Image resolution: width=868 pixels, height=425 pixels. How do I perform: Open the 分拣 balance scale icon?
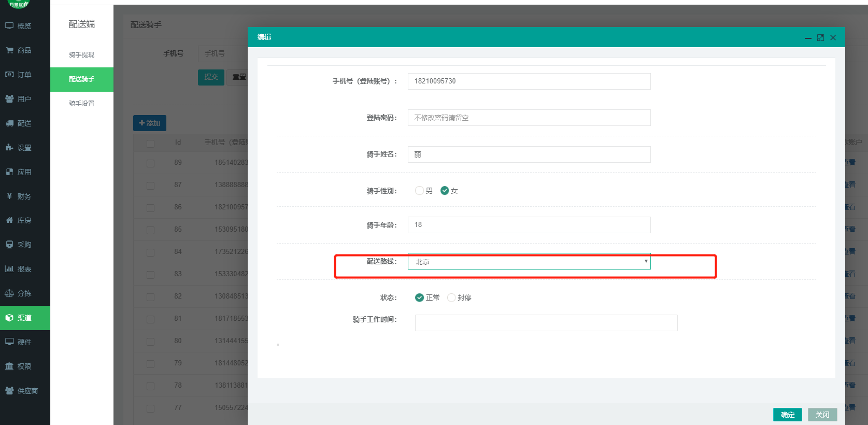pyautogui.click(x=9, y=293)
